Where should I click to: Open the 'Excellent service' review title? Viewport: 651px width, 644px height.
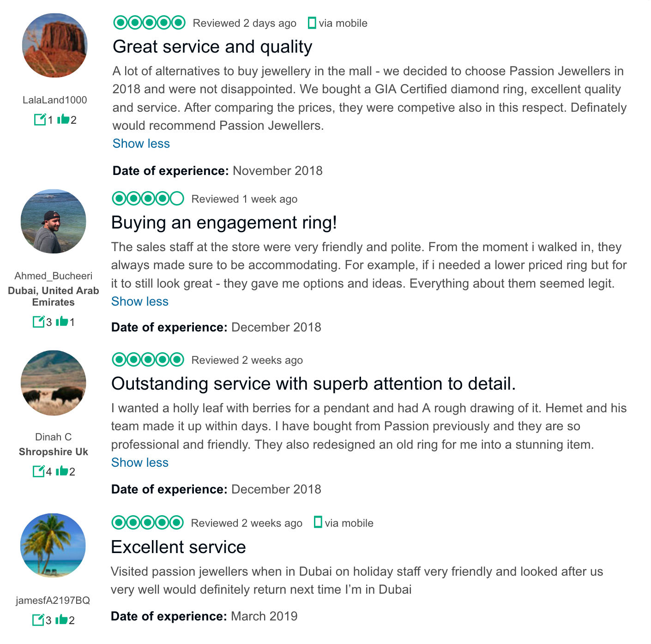coord(178,547)
